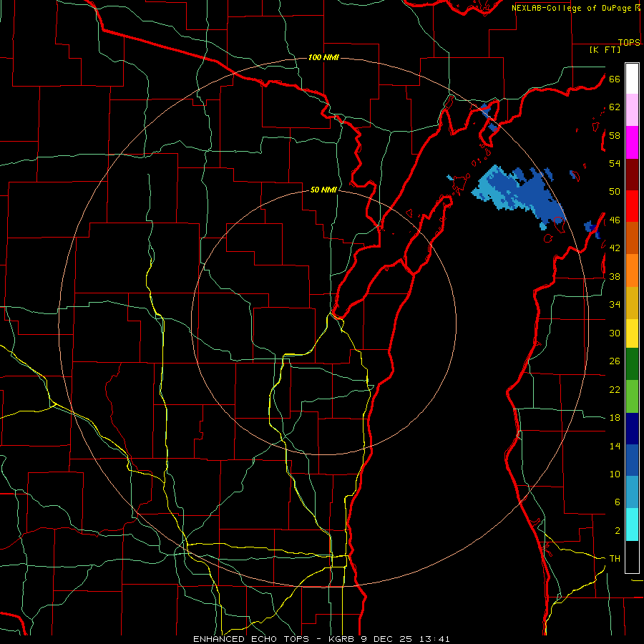Pick the medium blue legend swatch
The height and width of the screenshot is (644, 644).
[x=632, y=460]
